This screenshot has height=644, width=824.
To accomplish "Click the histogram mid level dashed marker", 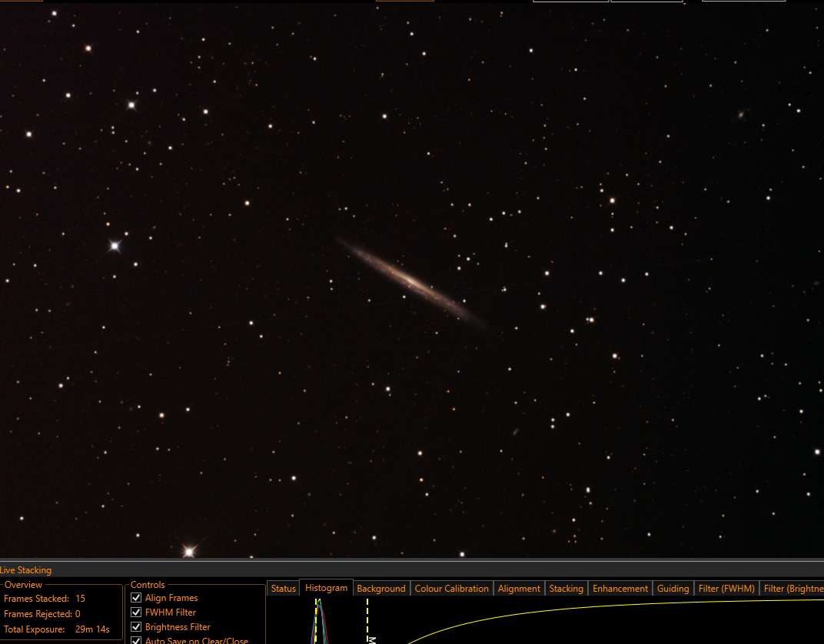I will click(367, 621).
